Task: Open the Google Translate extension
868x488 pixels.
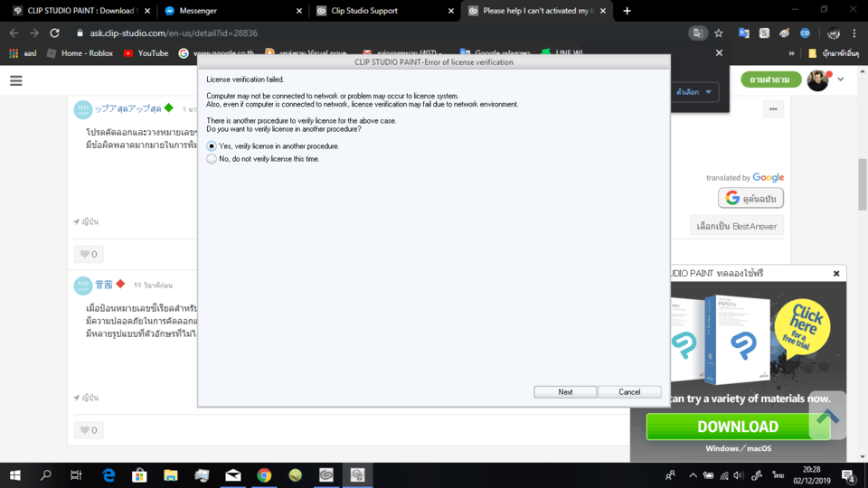Action: point(743,33)
